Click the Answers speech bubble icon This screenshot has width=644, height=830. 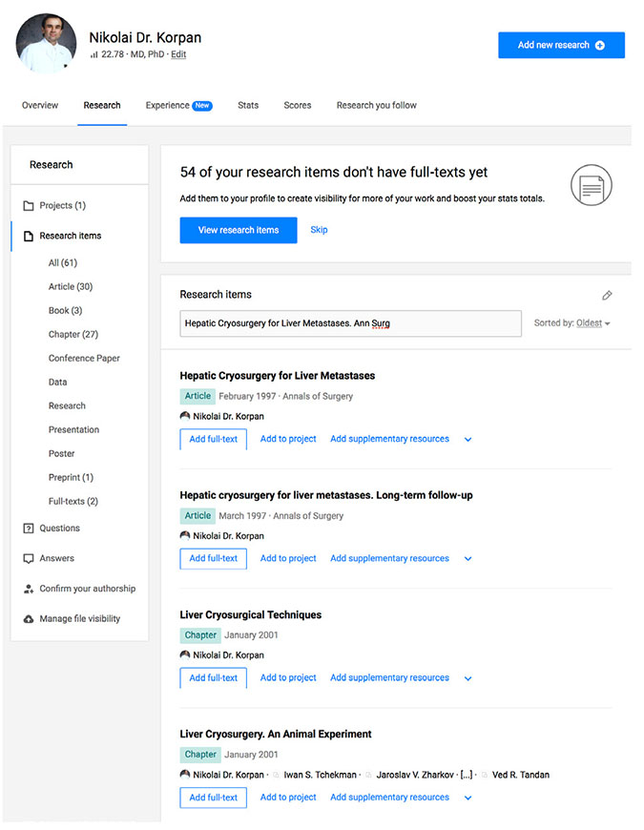pos(29,559)
